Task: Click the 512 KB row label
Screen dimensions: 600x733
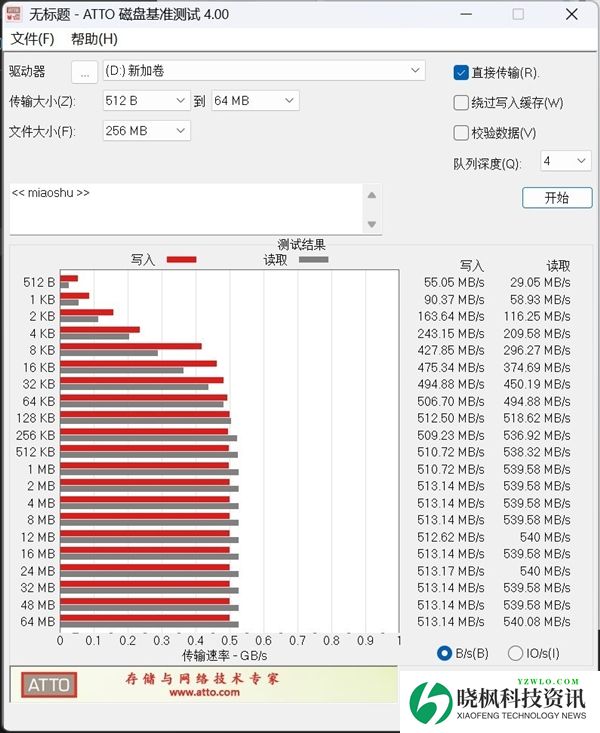Action: (x=36, y=452)
